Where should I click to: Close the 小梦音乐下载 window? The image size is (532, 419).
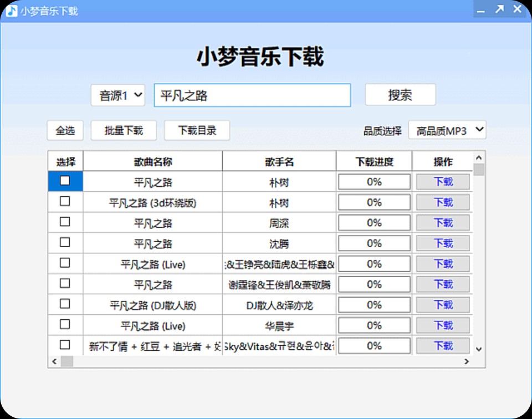pos(518,9)
